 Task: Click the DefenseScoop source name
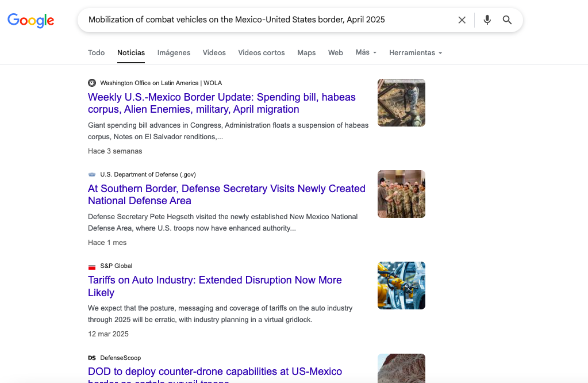click(x=120, y=358)
